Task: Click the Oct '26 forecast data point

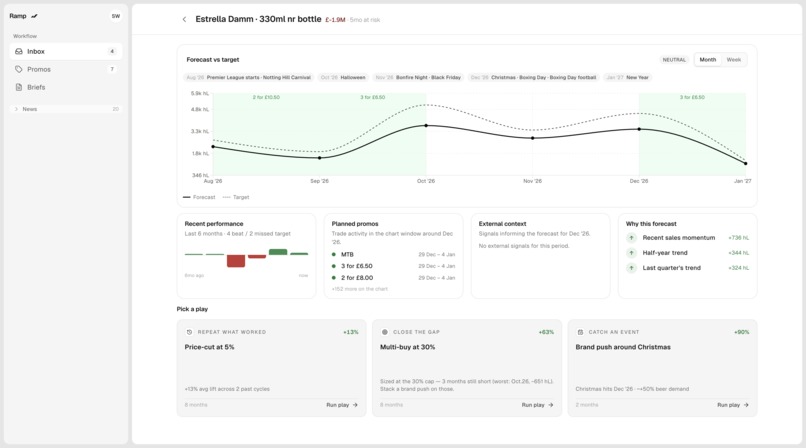Action: 426,125
